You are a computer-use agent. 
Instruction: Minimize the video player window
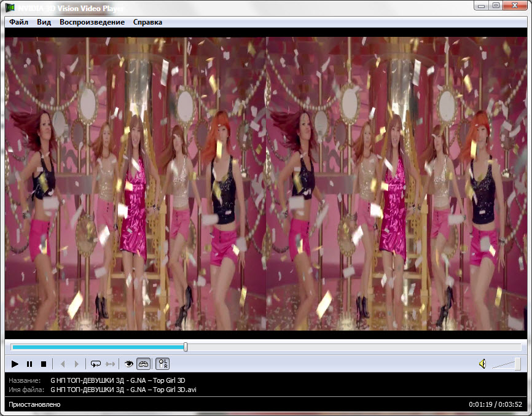(x=482, y=6)
